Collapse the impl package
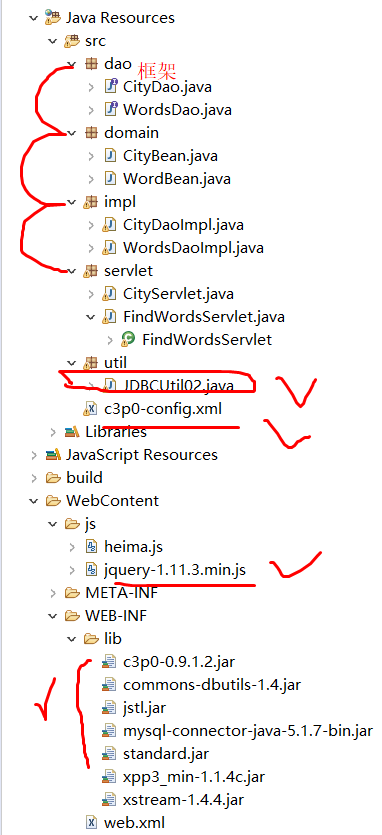The height and width of the screenshot is (835, 382). pos(72,202)
